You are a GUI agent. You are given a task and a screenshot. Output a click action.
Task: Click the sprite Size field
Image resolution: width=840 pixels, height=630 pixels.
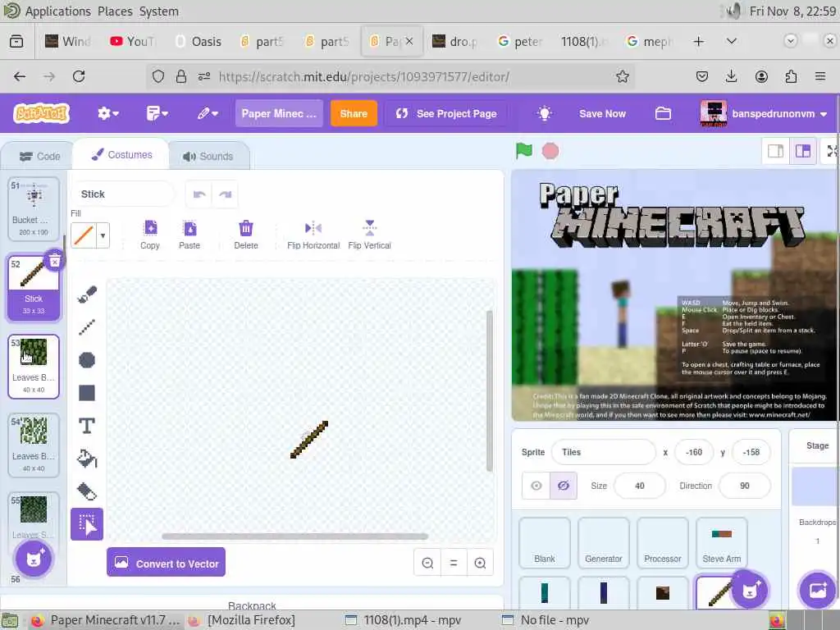[x=640, y=486]
